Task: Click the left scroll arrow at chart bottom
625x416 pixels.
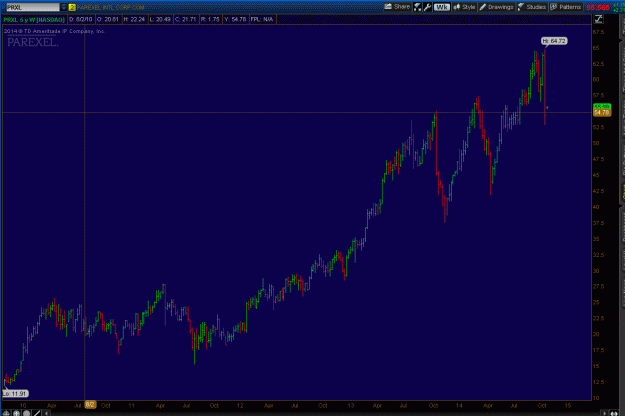Action: [47, 413]
